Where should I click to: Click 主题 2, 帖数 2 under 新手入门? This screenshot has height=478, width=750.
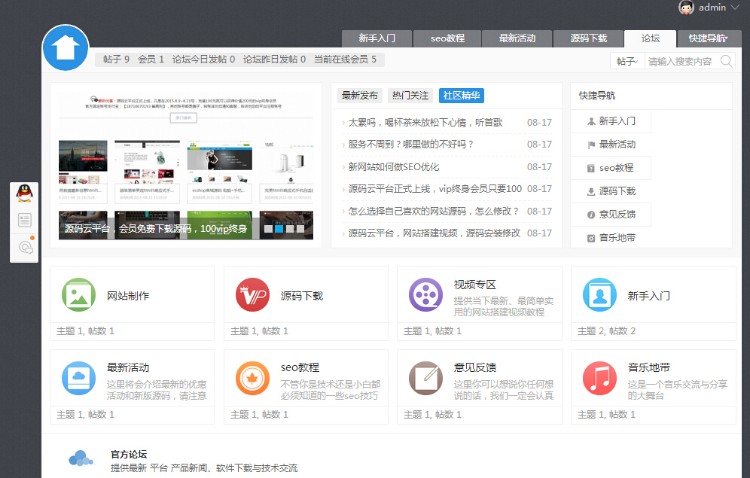[606, 331]
